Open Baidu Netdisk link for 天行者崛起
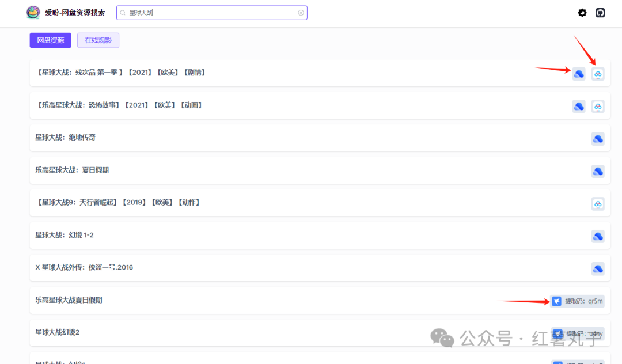 click(598, 204)
